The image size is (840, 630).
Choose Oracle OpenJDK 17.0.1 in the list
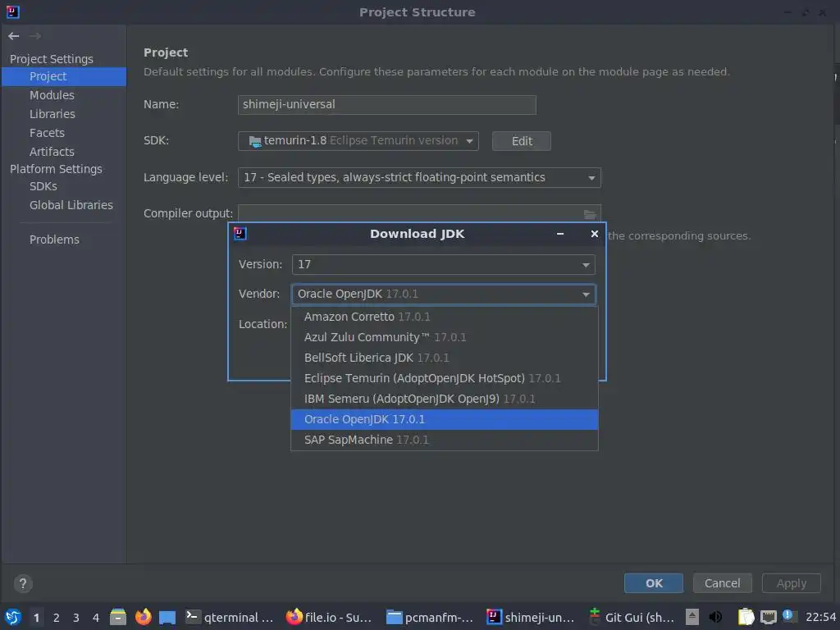click(444, 419)
